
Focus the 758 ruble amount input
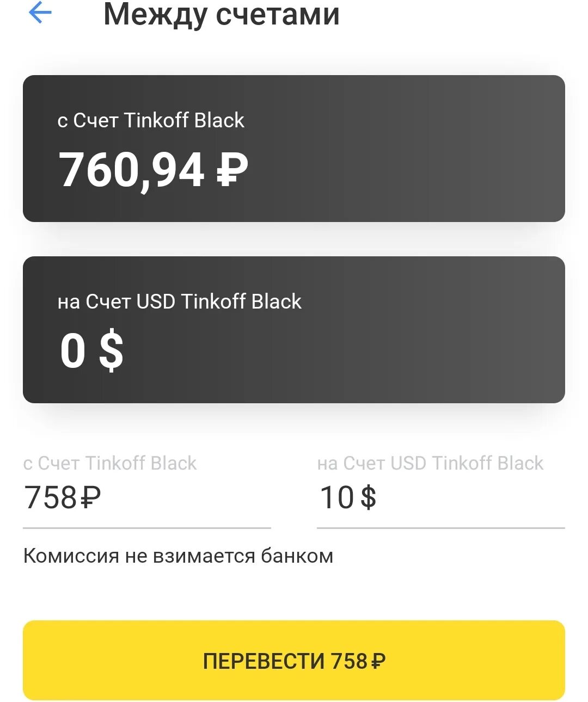pyautogui.click(x=51, y=497)
